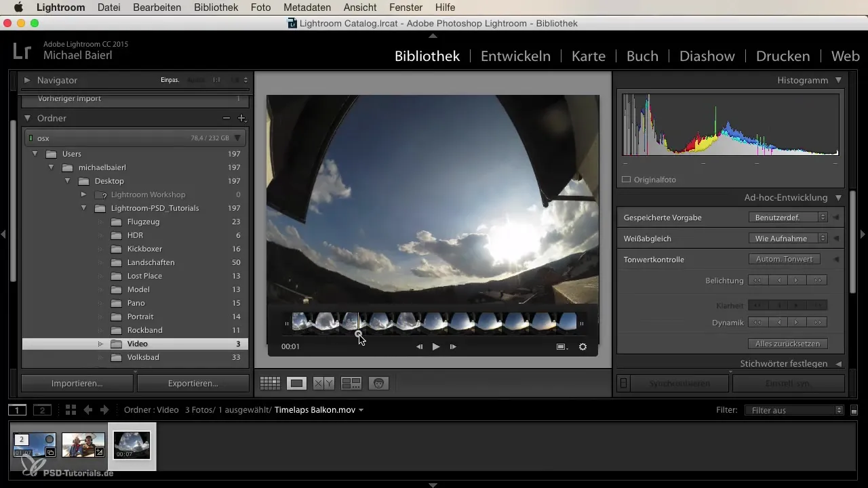Open People face view icon

[378, 384]
